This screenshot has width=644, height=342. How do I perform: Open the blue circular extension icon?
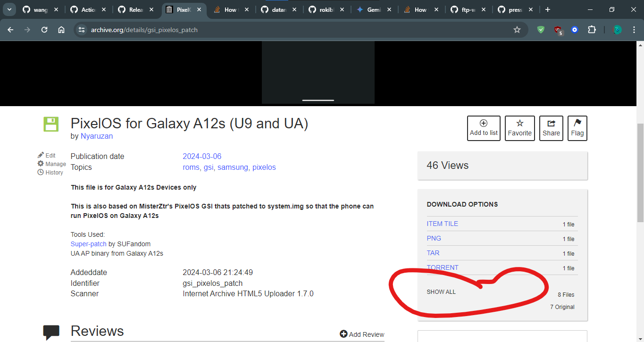[575, 30]
